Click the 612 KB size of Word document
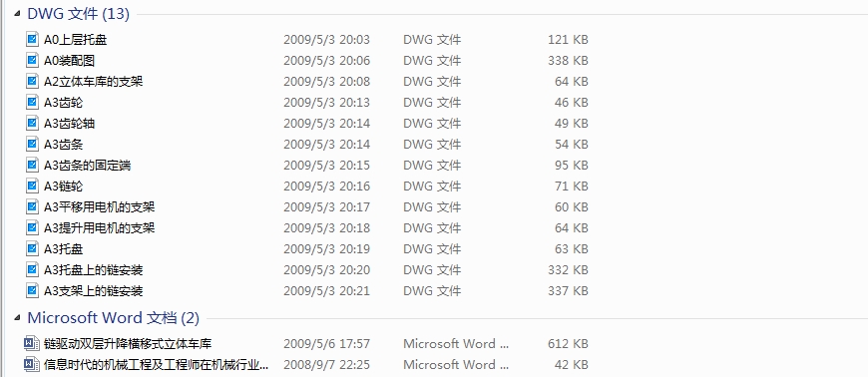The image size is (868, 377). [x=568, y=344]
